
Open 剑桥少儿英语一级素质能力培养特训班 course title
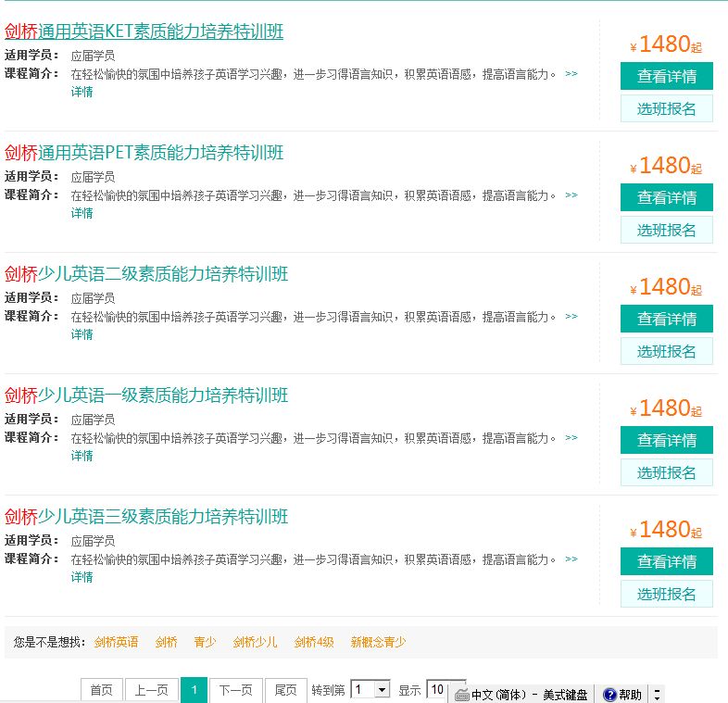(146, 395)
